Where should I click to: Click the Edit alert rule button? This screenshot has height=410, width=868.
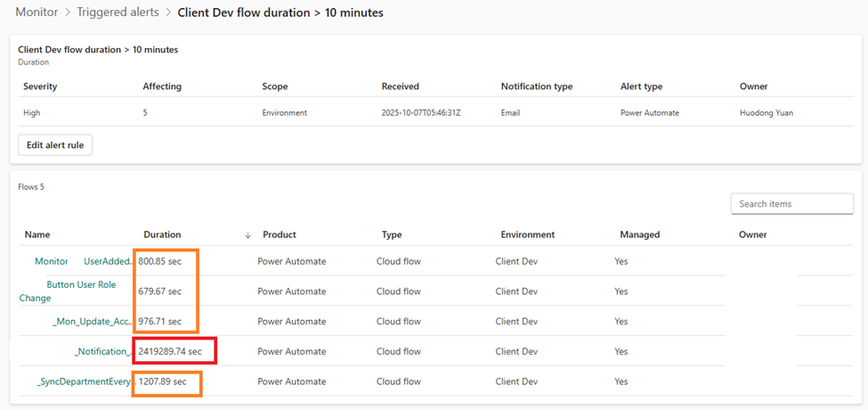[x=55, y=144]
